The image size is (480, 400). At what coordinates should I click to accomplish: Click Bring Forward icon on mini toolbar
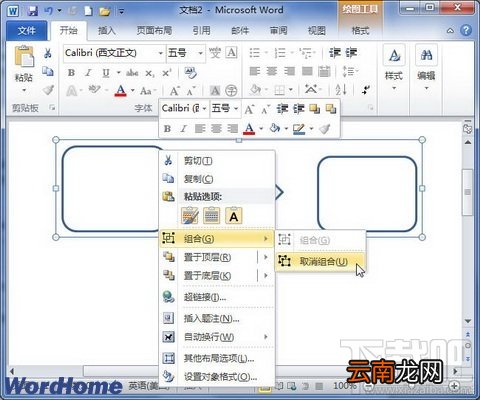tap(314, 109)
